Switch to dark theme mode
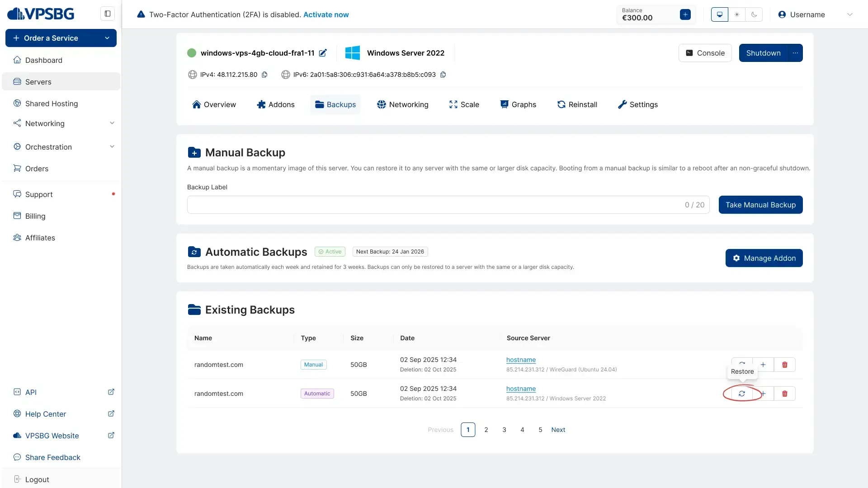The image size is (868, 488). point(754,14)
